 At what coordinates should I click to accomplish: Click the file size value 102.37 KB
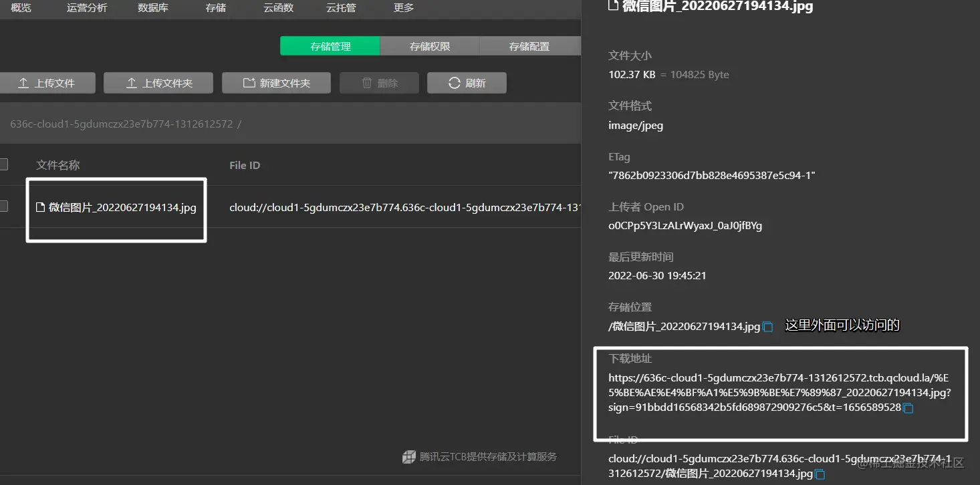pyautogui.click(x=632, y=74)
